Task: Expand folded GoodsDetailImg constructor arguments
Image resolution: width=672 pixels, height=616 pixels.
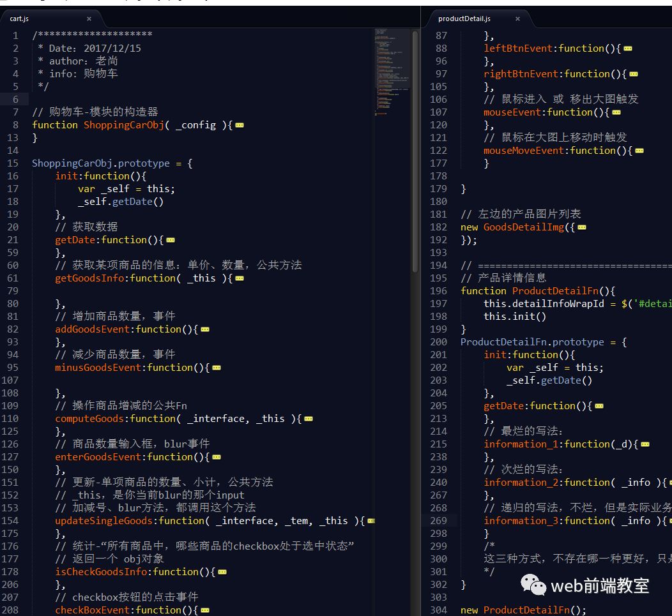Action: pos(581,227)
